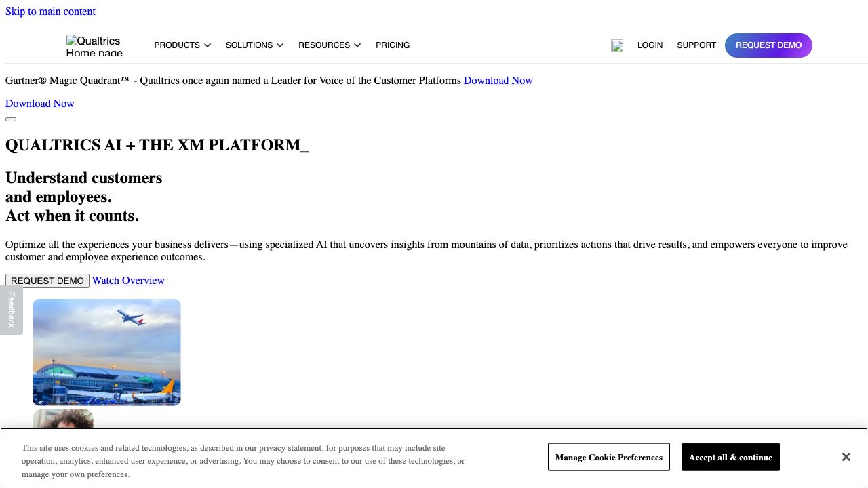This screenshot has width=868, height=488.
Task: Click Download Now link after Gartner announcement text
Action: (x=498, y=81)
